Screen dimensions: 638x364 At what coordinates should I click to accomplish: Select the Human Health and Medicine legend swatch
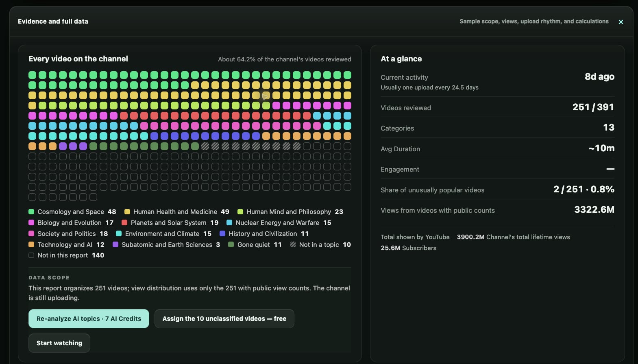[x=127, y=211]
